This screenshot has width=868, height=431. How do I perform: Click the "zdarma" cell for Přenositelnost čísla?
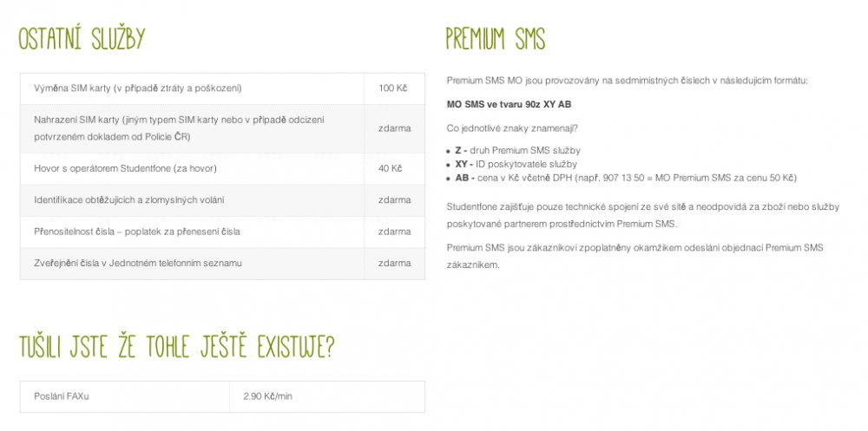tap(394, 232)
